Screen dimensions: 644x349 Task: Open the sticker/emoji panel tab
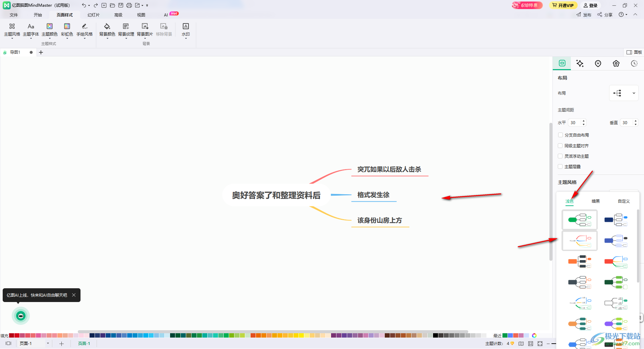pyautogui.click(x=598, y=63)
